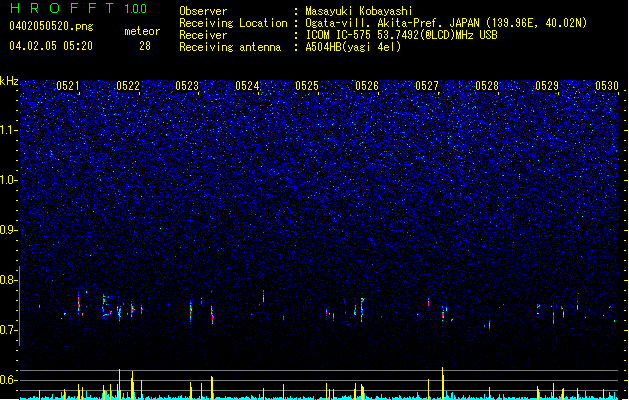Click the 0529 time marker
The height and width of the screenshot is (400, 629).
(547, 86)
